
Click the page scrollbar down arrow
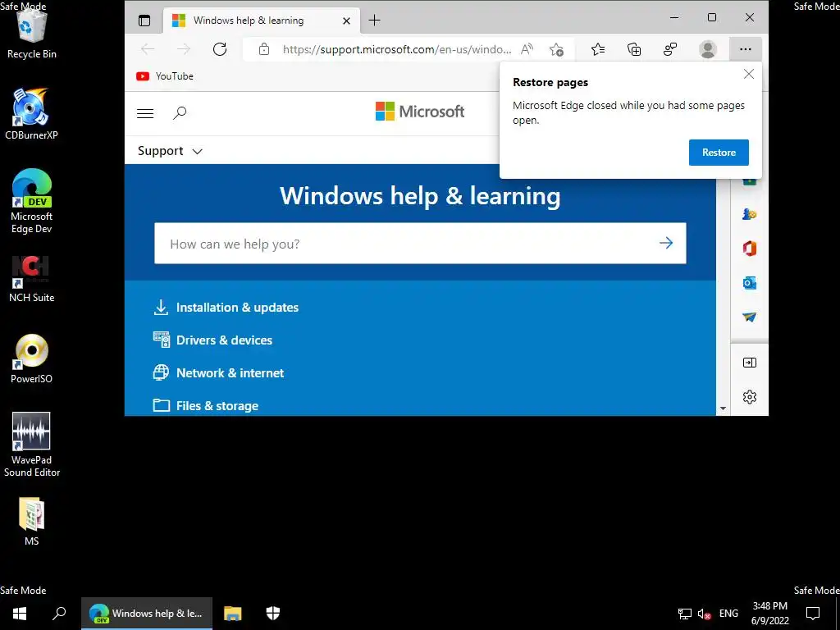[723, 409]
